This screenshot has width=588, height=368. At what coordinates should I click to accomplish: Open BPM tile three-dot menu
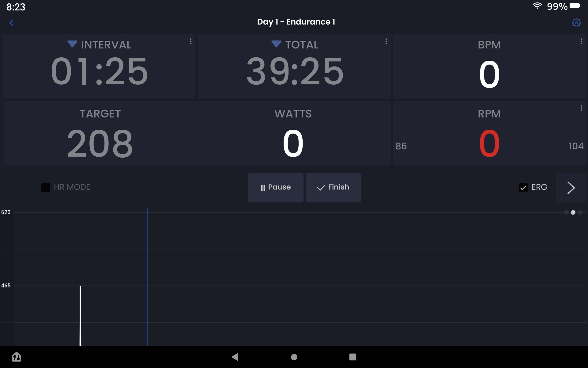pyautogui.click(x=581, y=41)
